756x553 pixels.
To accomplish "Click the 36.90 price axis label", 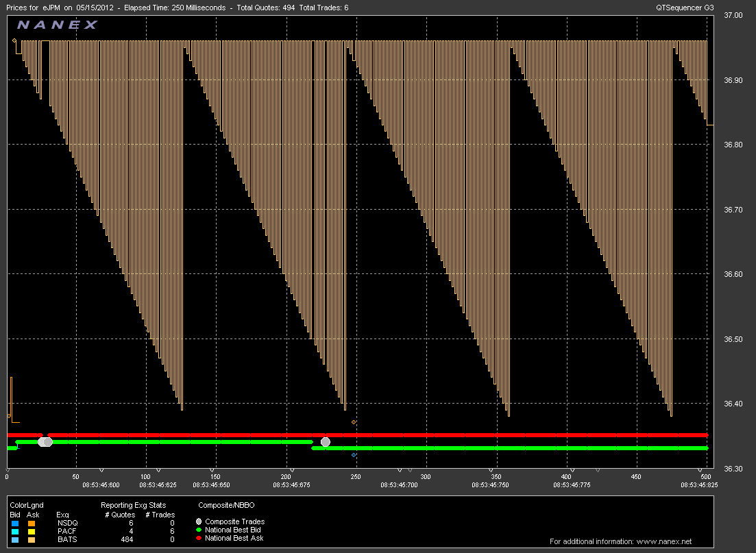I will point(733,80).
